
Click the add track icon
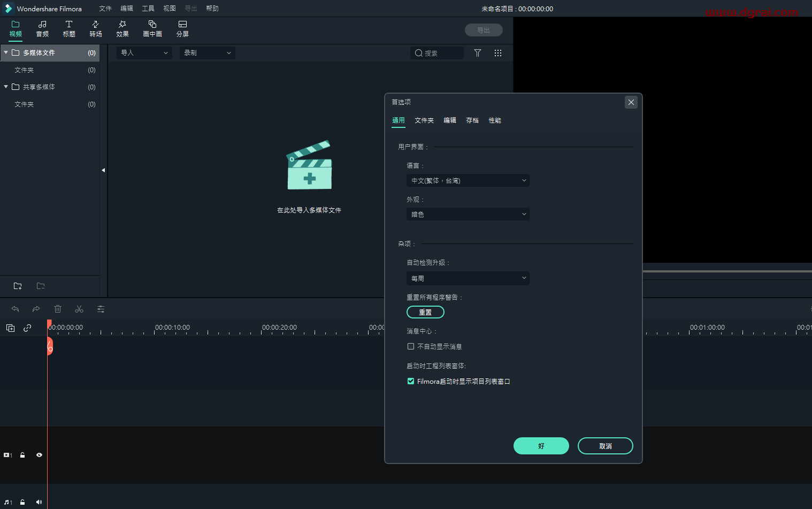point(10,328)
